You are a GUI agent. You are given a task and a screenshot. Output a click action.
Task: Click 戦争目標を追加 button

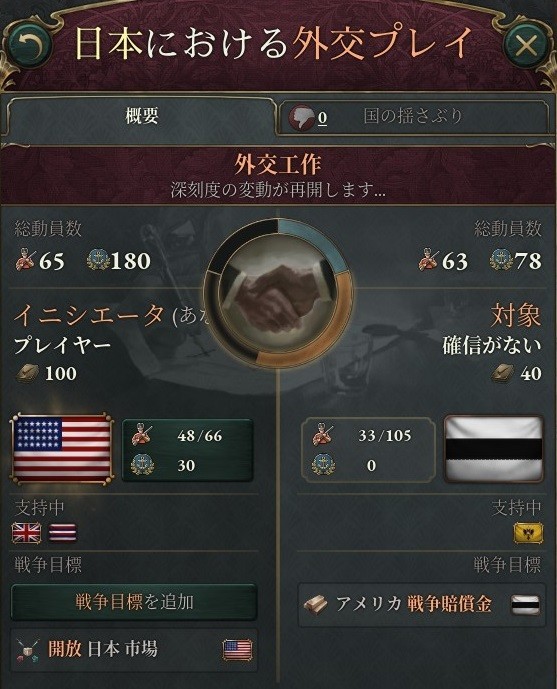134,602
